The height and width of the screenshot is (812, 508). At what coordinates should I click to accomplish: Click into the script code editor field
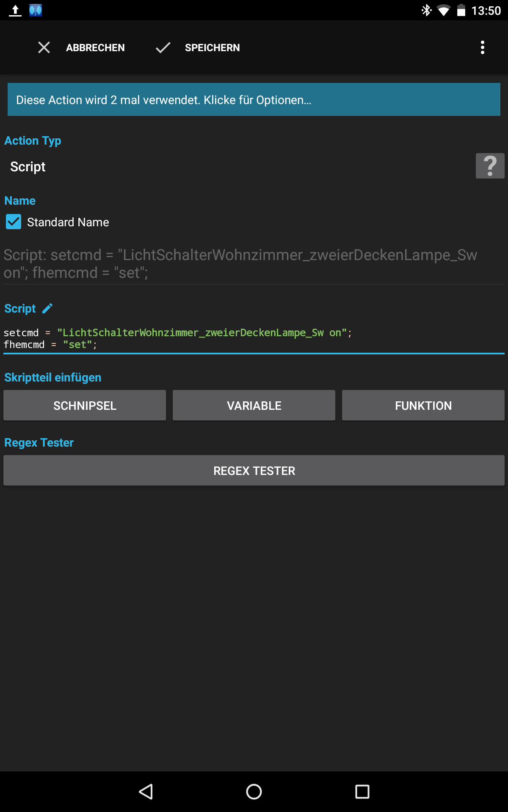tap(254, 339)
